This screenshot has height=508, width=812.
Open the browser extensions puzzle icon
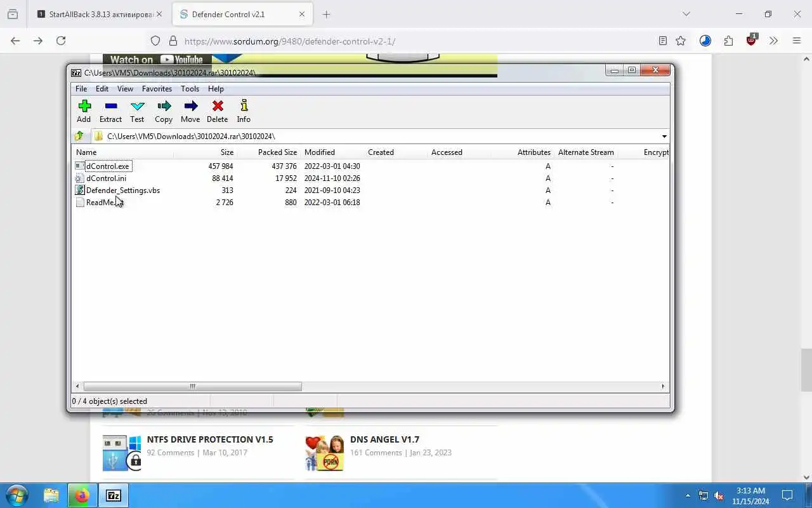pyautogui.click(x=728, y=41)
